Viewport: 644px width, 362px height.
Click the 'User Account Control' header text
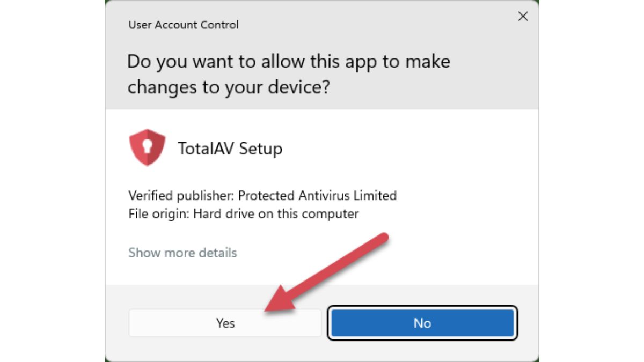[183, 25]
